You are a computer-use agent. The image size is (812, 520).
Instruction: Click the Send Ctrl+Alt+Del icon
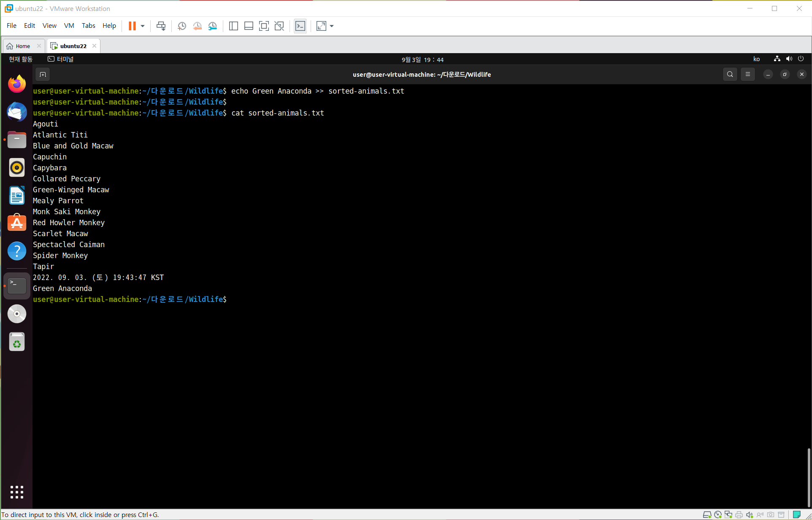(161, 26)
